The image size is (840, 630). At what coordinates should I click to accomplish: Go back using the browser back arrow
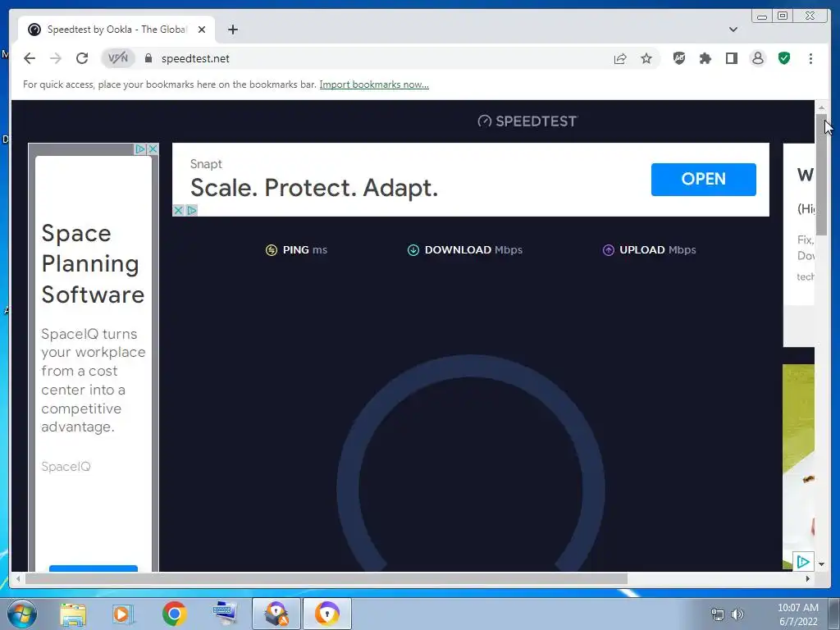pos(30,58)
